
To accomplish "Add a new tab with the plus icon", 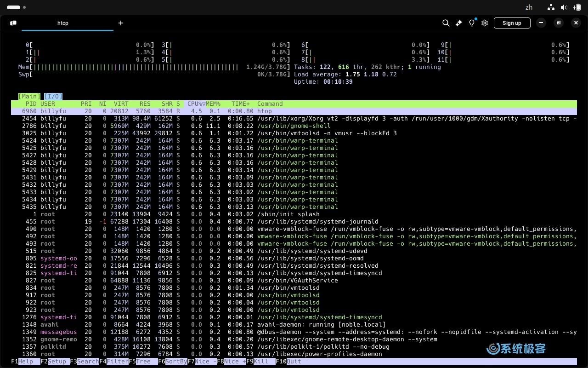I will click(x=121, y=23).
